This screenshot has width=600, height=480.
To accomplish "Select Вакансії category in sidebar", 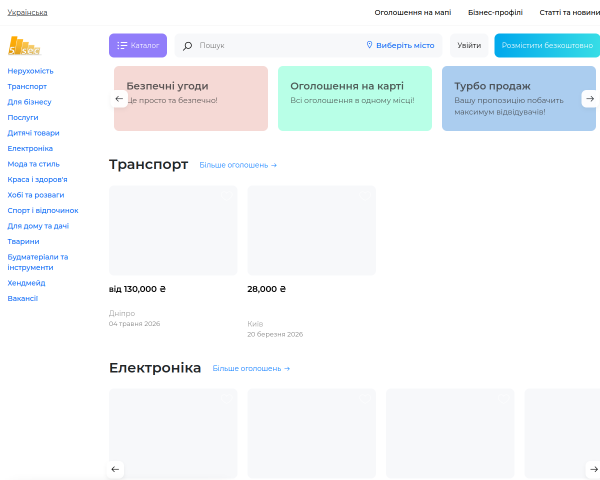I will (23, 299).
